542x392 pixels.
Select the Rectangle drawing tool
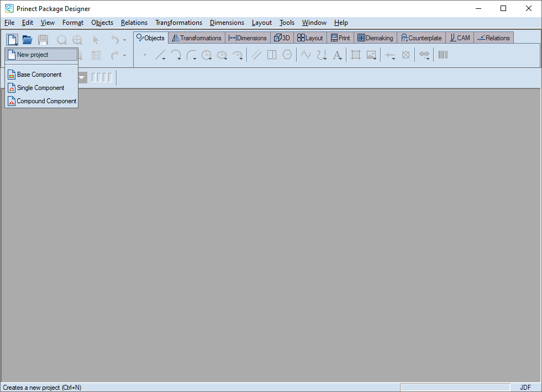tap(272, 55)
